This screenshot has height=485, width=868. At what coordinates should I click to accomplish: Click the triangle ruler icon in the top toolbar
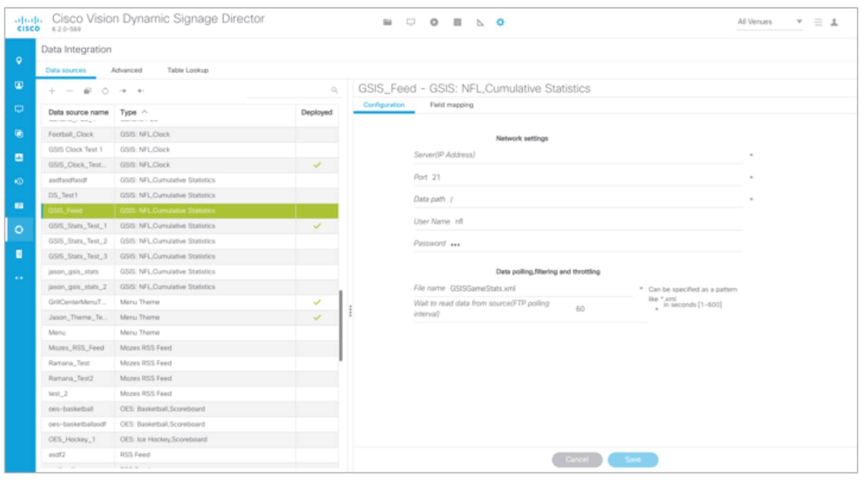pos(480,22)
